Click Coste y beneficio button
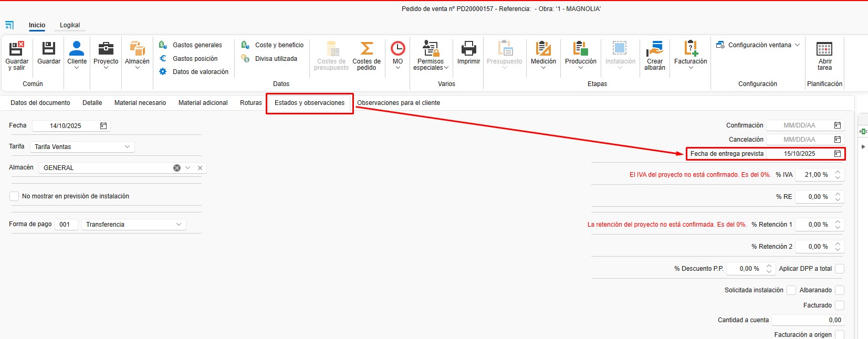Viewport: 868px width, 339px height. coord(279,45)
